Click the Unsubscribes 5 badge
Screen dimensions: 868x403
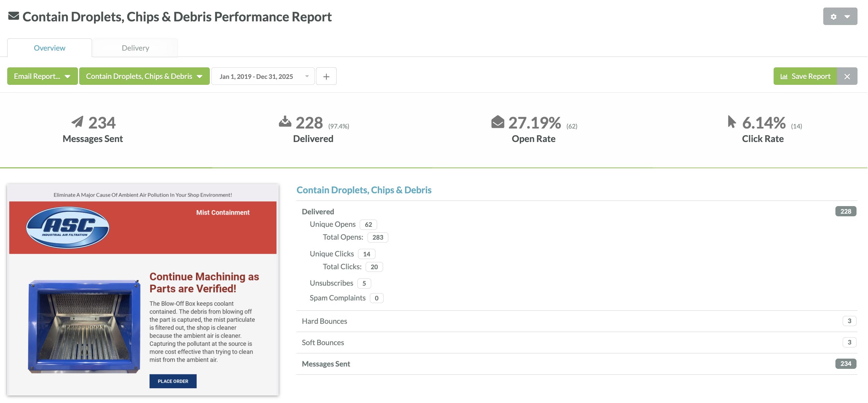(x=364, y=283)
